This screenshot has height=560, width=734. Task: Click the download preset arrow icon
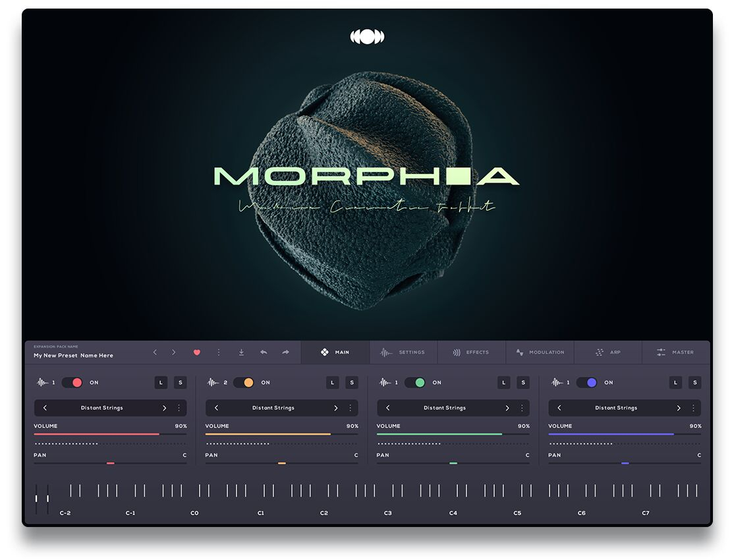[x=241, y=352]
